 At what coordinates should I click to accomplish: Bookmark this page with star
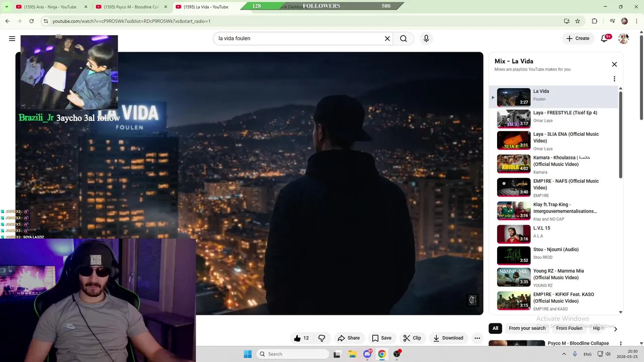coord(578,21)
